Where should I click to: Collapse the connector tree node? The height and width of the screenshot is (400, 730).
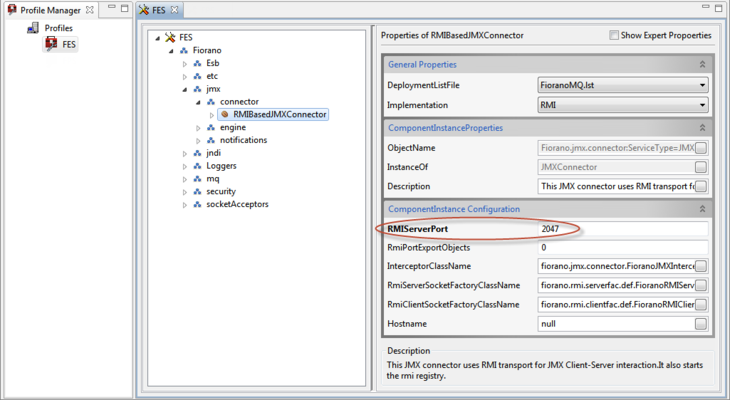click(198, 102)
